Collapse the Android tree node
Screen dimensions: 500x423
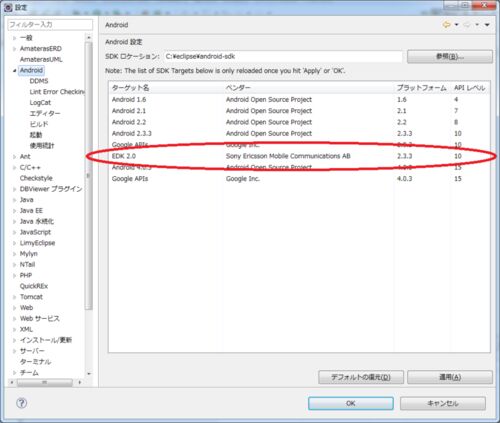(x=14, y=70)
